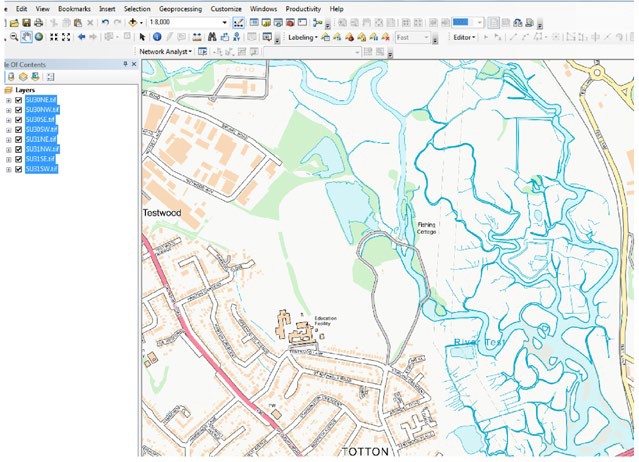Select the SU30SW.tif layer name
The height and width of the screenshot is (462, 639).
42,130
